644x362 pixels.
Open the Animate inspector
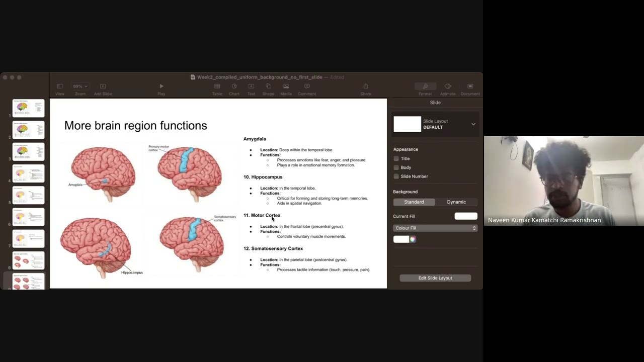click(448, 89)
